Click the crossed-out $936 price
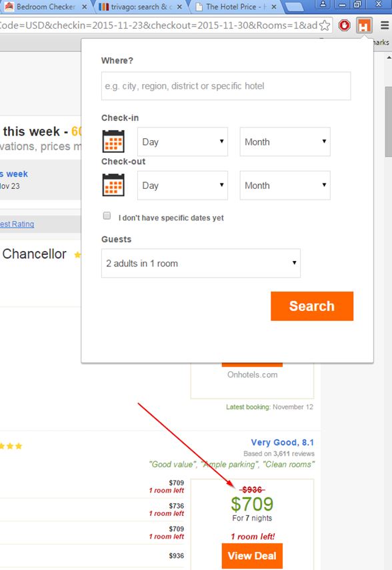This screenshot has height=570, width=392. tap(252, 490)
